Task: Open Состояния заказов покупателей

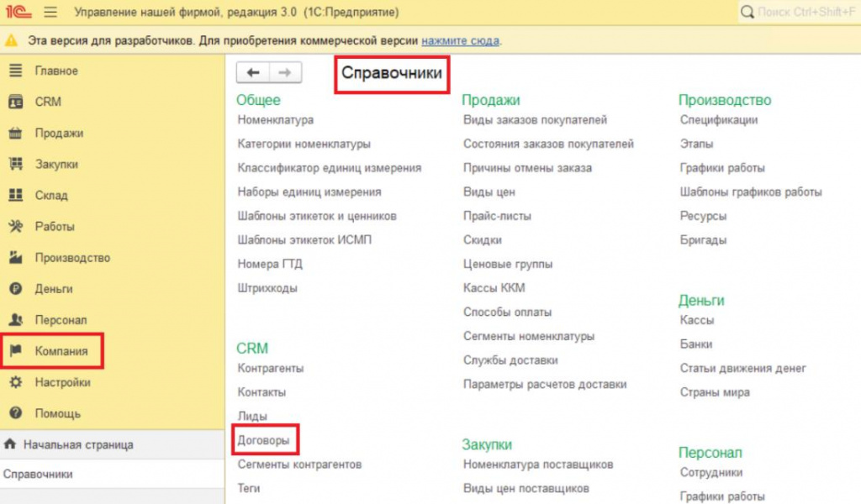Action: point(548,144)
